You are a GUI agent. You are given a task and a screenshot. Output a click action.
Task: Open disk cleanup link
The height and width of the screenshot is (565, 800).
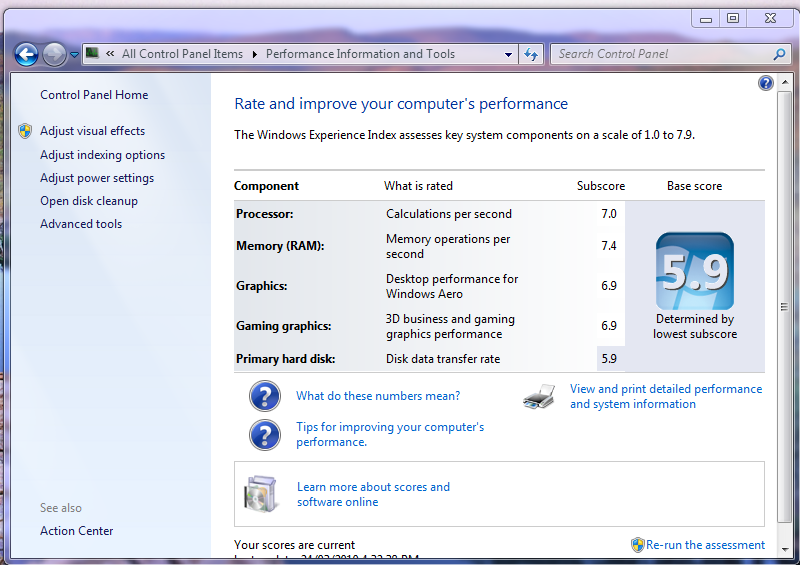coord(89,201)
